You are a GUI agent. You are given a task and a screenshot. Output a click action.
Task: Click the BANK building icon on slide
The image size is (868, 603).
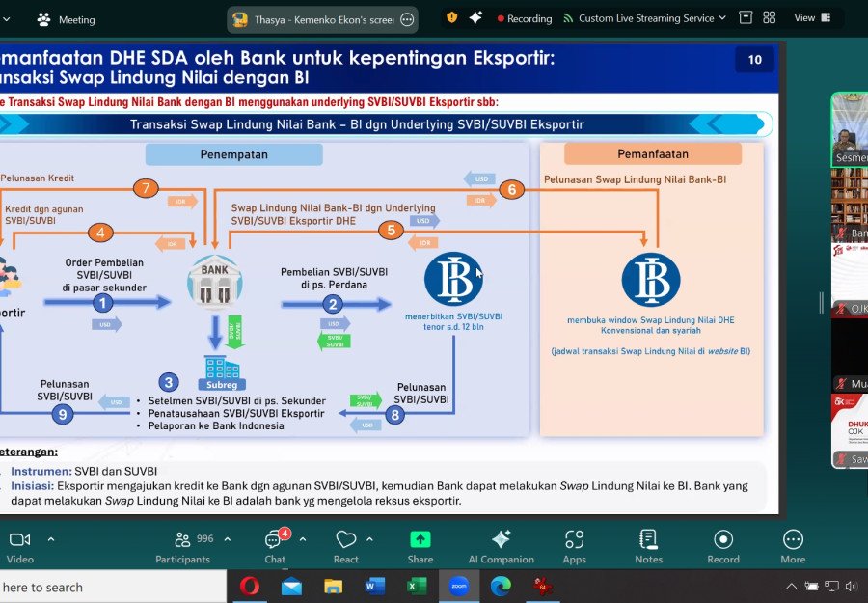click(214, 283)
